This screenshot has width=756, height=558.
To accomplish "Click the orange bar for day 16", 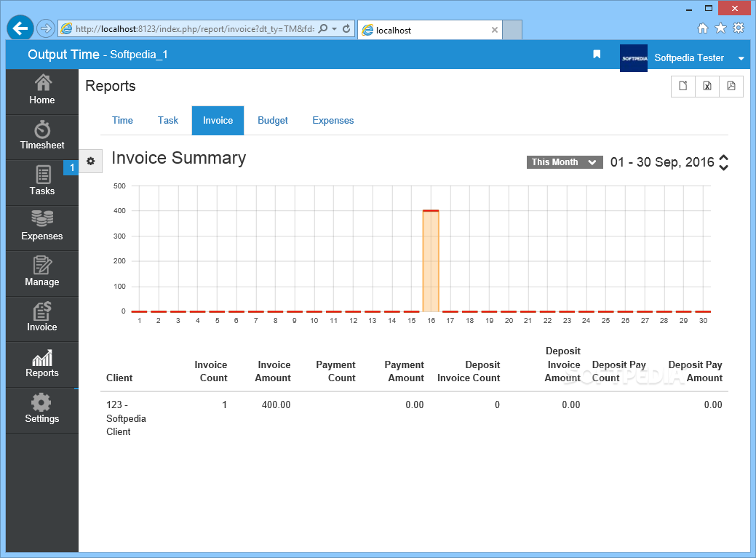I will pos(431,260).
